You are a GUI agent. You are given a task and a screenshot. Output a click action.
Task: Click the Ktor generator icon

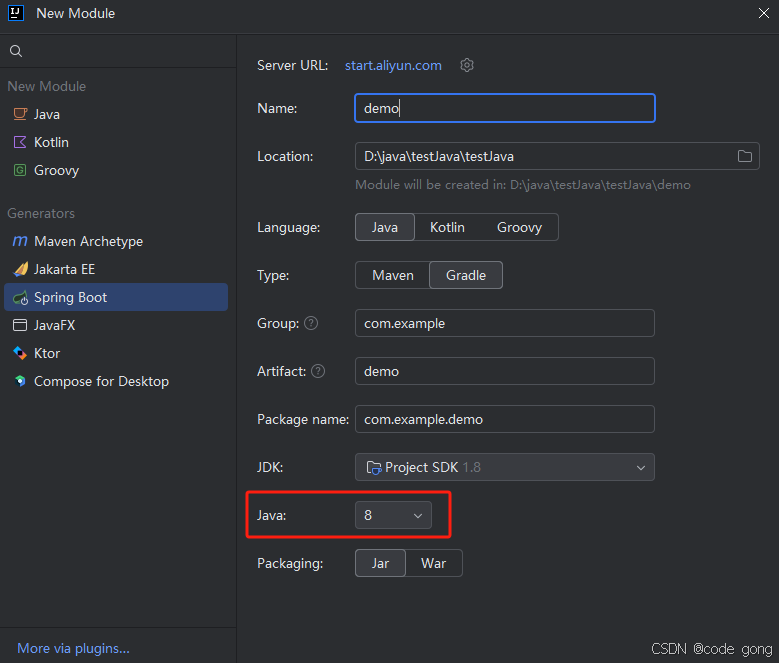pyautogui.click(x=20, y=353)
